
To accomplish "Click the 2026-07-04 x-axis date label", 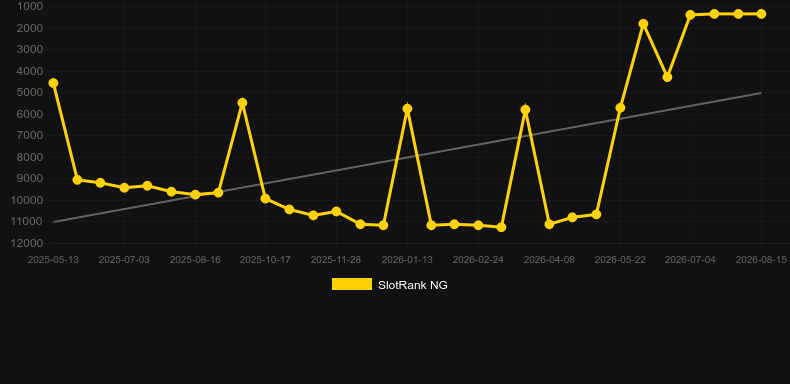I will [690, 260].
